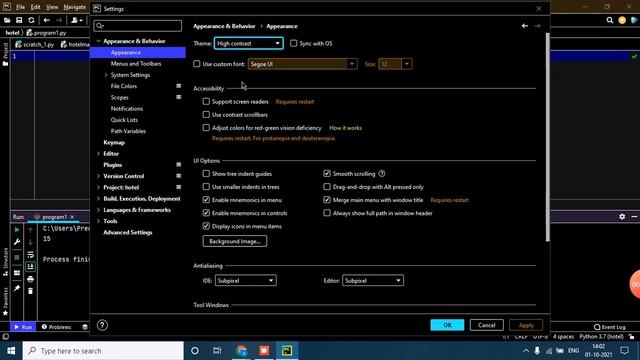
Task: Click the Save All toolbar icon
Action: point(19,20)
